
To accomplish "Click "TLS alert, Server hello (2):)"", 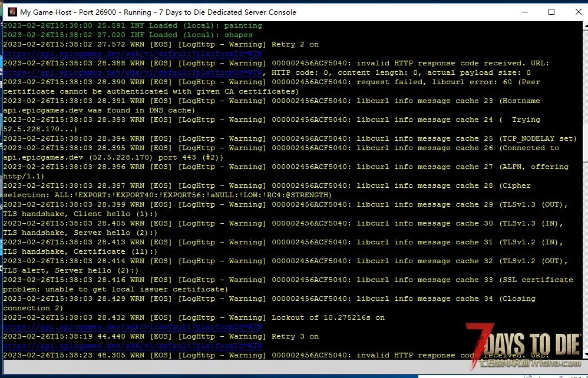I will point(71,270).
